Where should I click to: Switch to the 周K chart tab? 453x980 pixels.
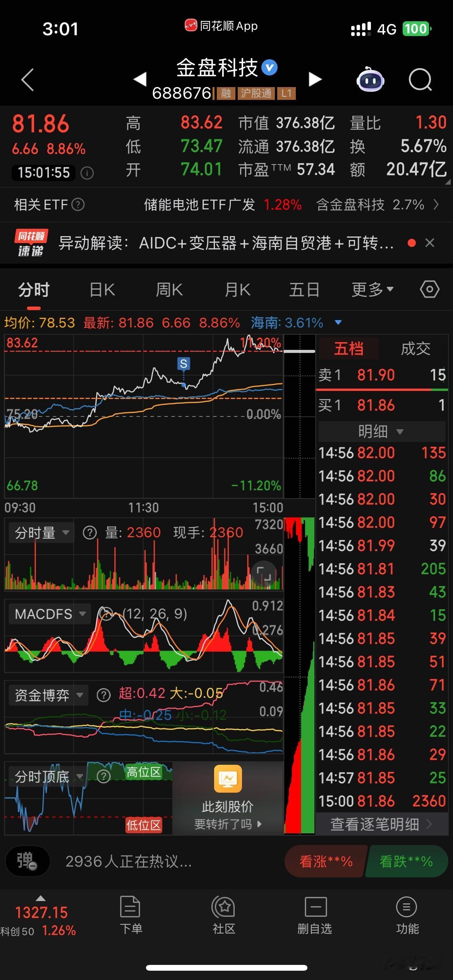(x=169, y=289)
